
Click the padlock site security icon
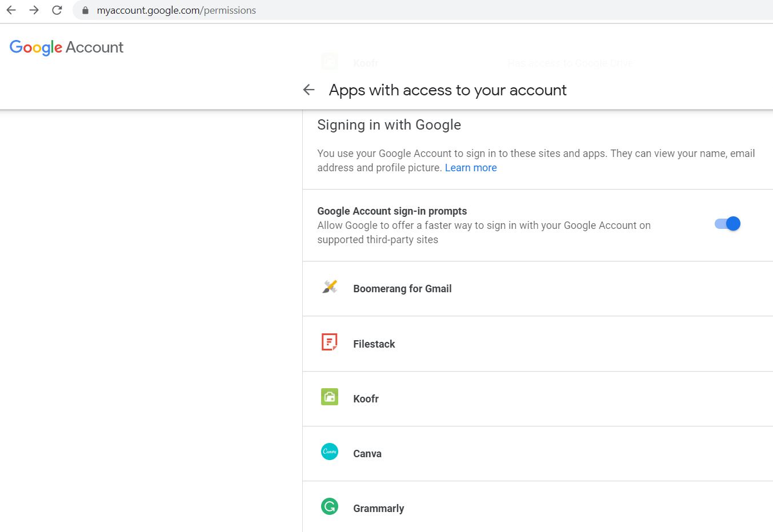click(x=85, y=10)
